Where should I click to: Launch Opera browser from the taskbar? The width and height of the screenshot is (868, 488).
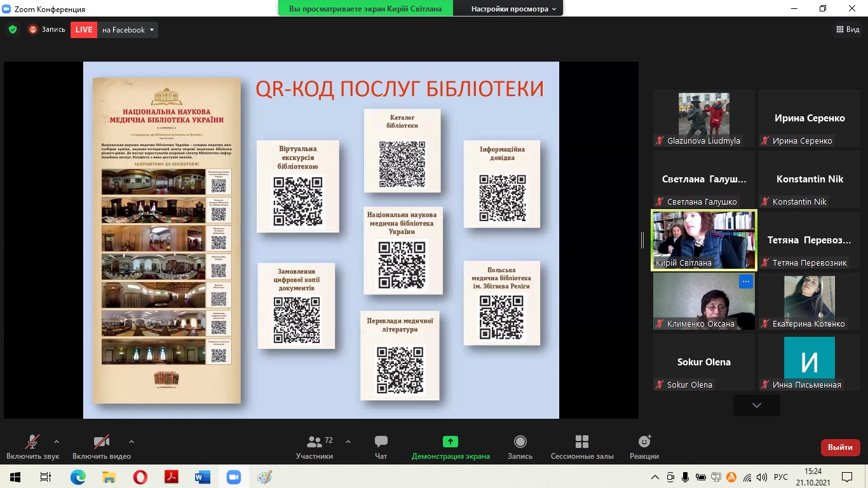point(140,477)
